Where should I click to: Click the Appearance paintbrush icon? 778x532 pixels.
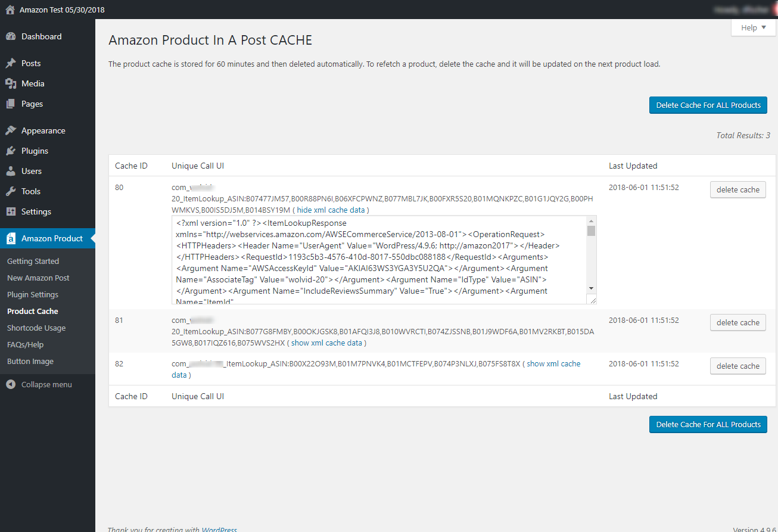(x=11, y=130)
